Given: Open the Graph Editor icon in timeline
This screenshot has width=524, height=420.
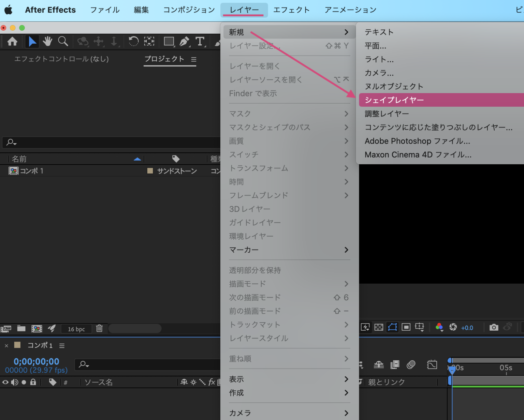Looking at the screenshot, I should 433,364.
